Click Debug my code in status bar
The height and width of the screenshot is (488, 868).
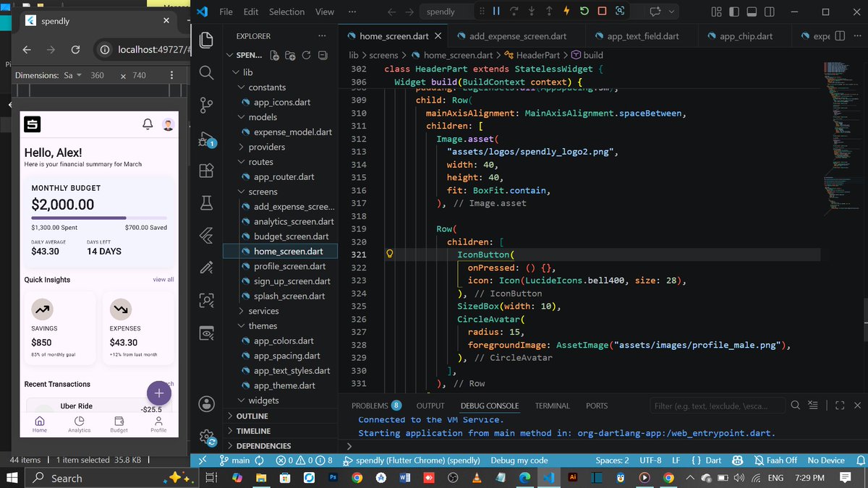click(519, 460)
